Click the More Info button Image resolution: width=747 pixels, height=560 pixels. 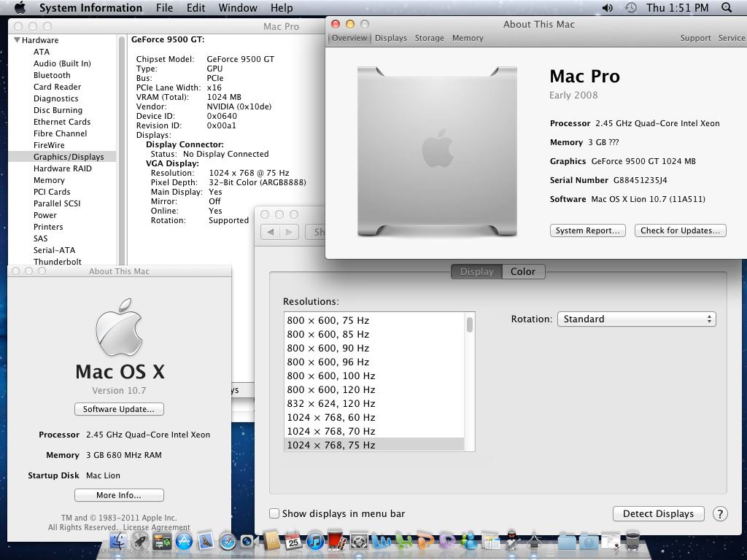click(x=119, y=495)
